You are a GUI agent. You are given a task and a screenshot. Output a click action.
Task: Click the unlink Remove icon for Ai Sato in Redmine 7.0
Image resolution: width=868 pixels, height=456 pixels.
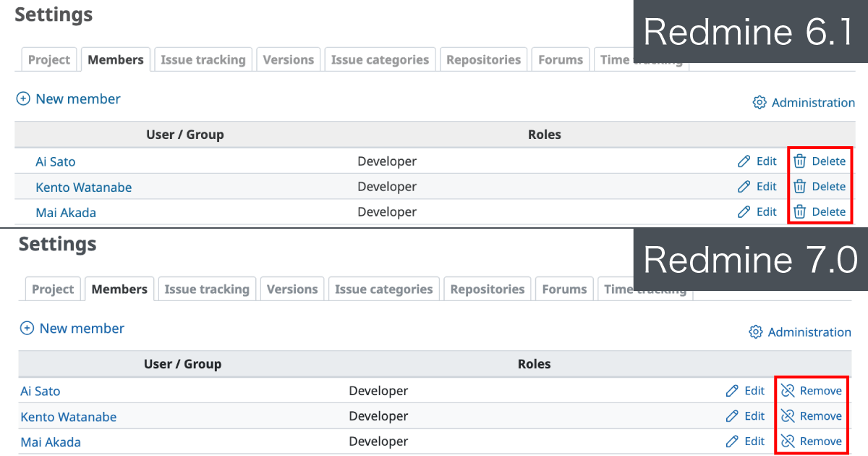coord(788,390)
